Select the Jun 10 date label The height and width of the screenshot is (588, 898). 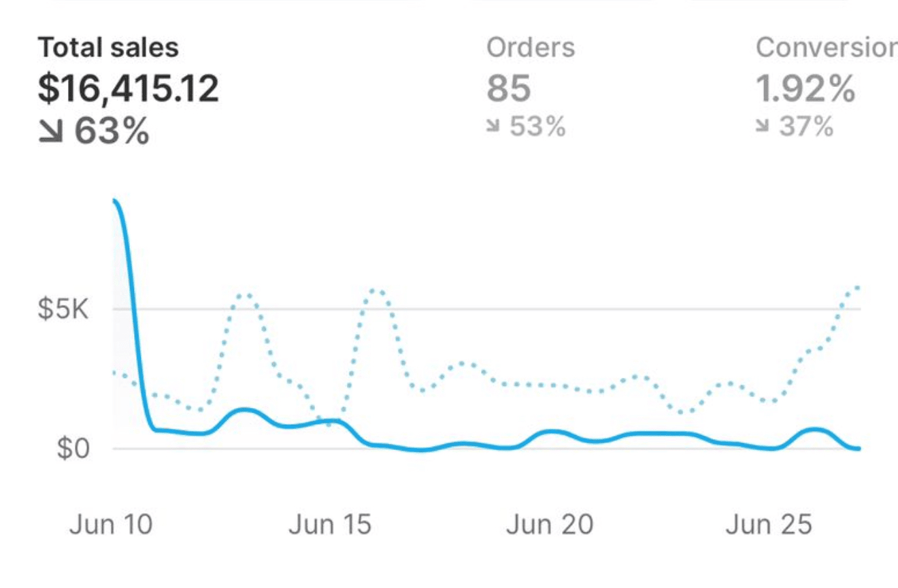111,525
